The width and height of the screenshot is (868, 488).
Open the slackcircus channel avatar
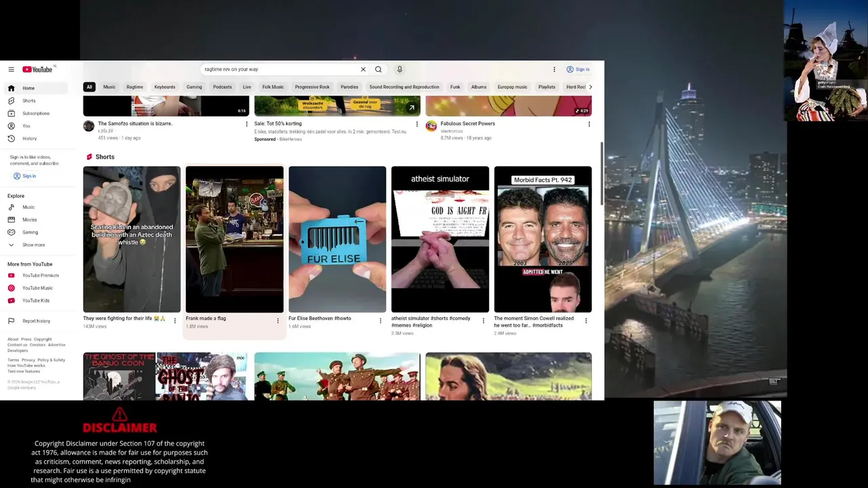coord(431,126)
